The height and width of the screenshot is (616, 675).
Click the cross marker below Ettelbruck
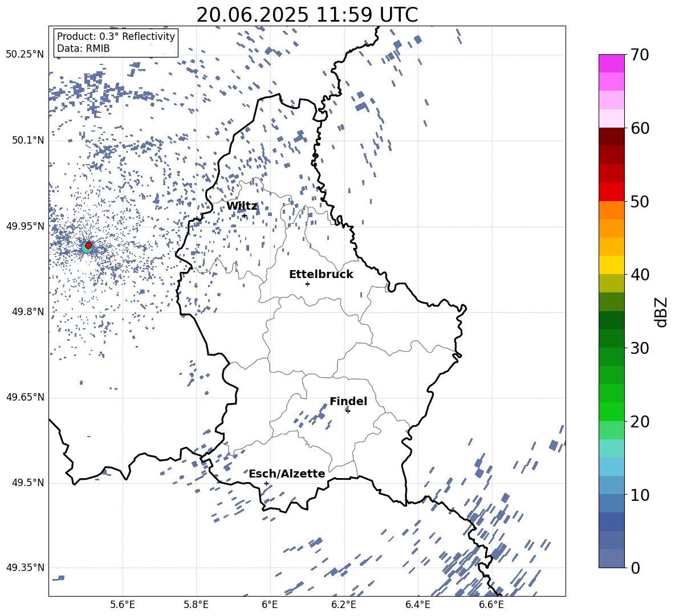coord(307,284)
